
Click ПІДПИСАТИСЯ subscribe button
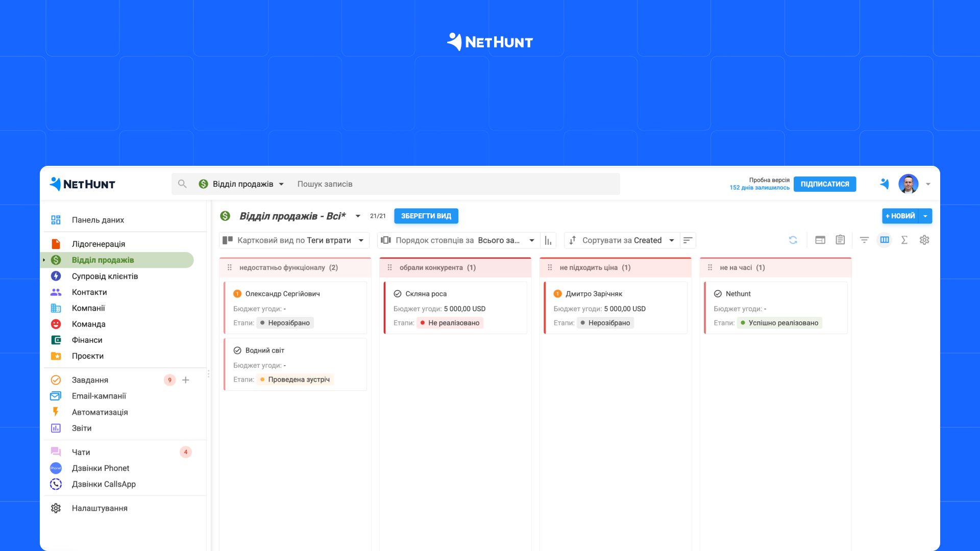(825, 184)
